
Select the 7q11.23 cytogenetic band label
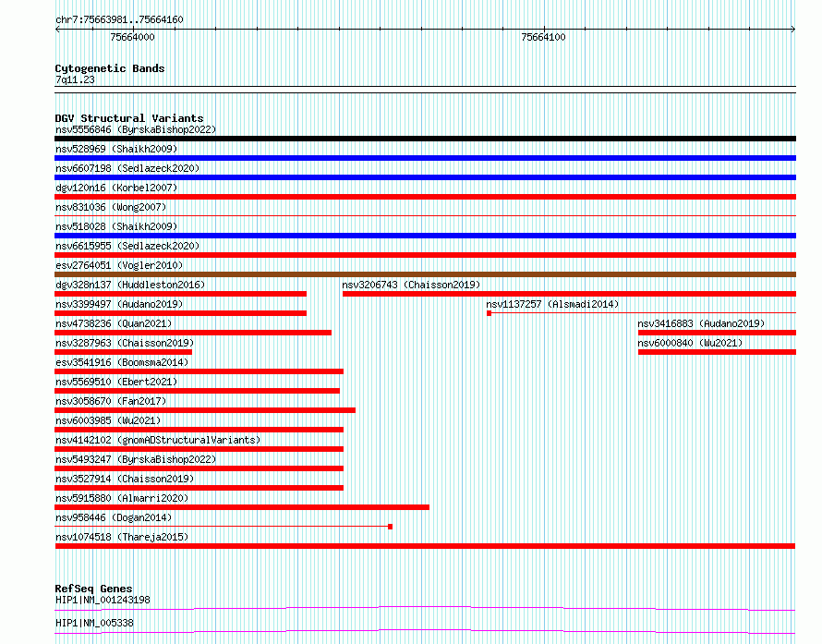[x=75, y=79]
